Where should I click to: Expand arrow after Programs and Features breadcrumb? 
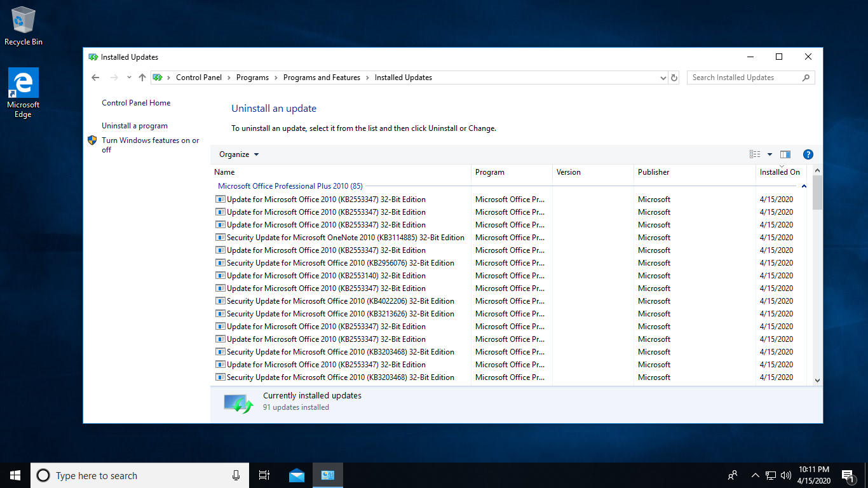pyautogui.click(x=368, y=78)
